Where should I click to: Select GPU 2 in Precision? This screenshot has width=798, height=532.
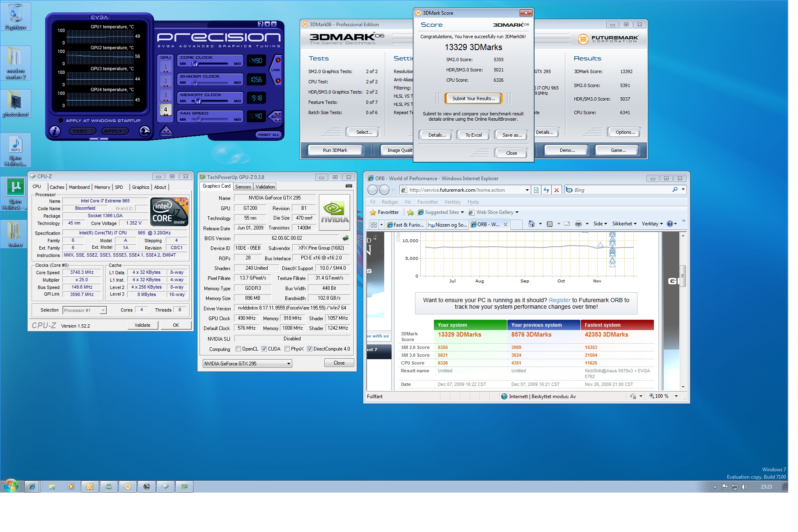pos(165,81)
